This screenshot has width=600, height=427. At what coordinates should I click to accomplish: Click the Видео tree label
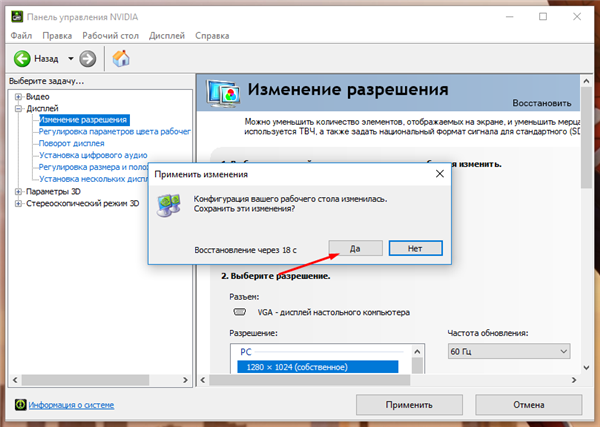(x=38, y=96)
